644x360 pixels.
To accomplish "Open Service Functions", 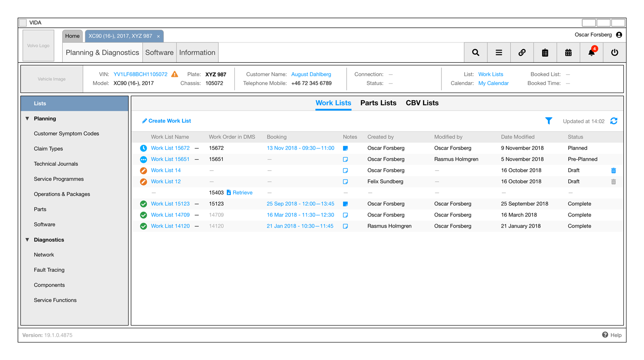I will click(55, 301).
